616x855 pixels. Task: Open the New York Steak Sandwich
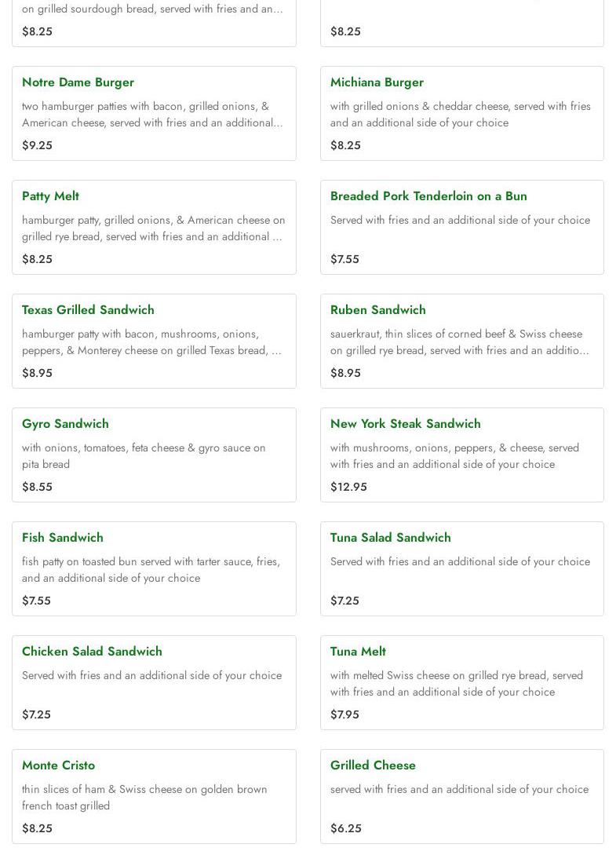[x=405, y=424]
